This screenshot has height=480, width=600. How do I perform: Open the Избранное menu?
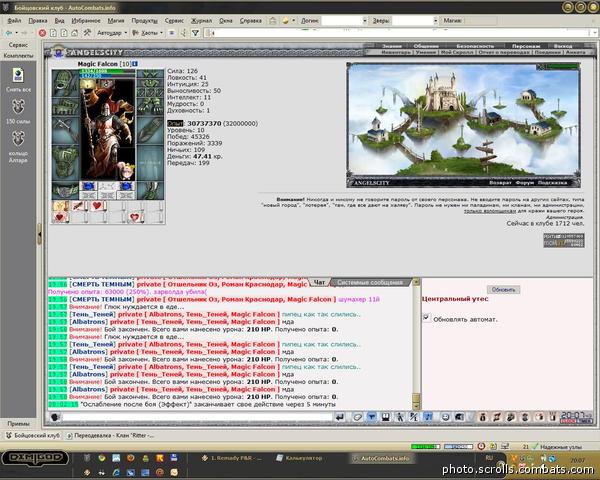pos(86,21)
